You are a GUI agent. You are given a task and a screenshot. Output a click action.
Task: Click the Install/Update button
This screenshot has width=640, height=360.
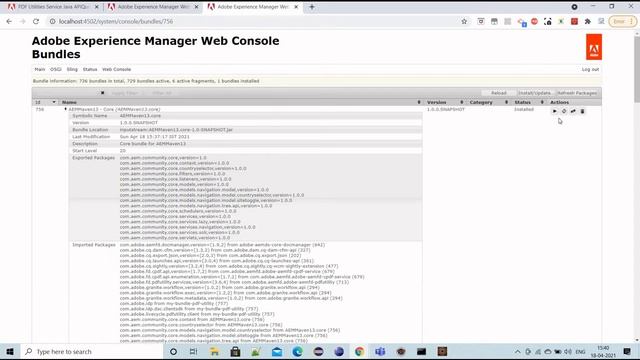pos(535,93)
